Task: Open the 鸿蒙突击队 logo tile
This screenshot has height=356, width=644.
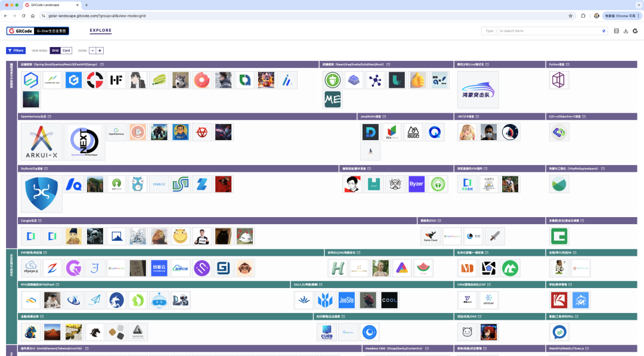Action: (x=478, y=89)
